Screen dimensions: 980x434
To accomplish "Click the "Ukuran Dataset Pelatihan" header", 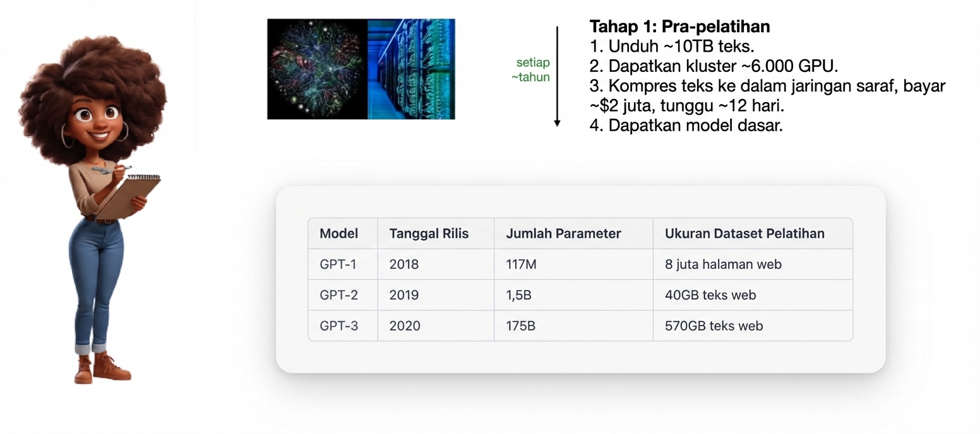I will click(x=744, y=233).
